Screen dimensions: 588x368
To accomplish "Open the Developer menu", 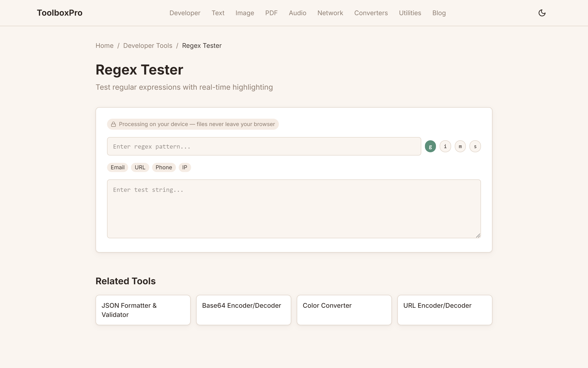I will 185,13.
